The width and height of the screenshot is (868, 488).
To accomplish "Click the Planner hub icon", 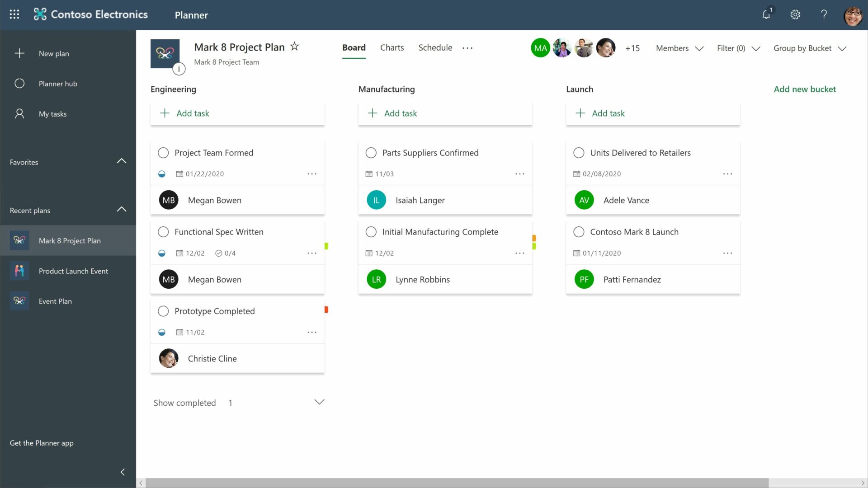I will click(x=20, y=84).
